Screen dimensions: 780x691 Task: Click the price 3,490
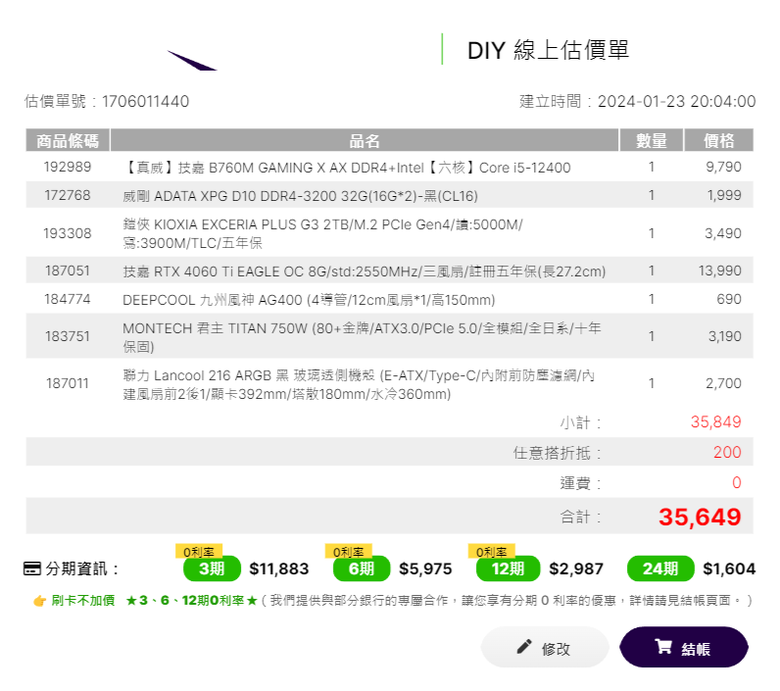pyautogui.click(x=723, y=233)
